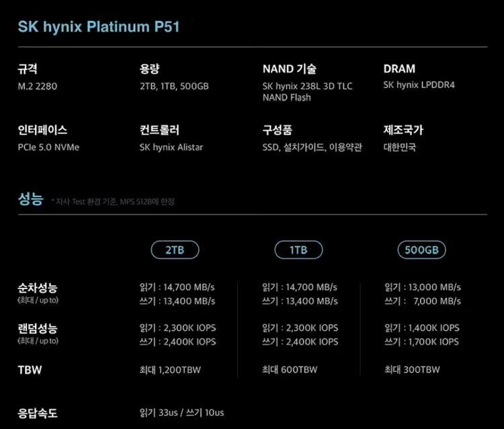The height and width of the screenshot is (429, 504).
Task: Click the 성능 section heading
Action: pos(30,200)
